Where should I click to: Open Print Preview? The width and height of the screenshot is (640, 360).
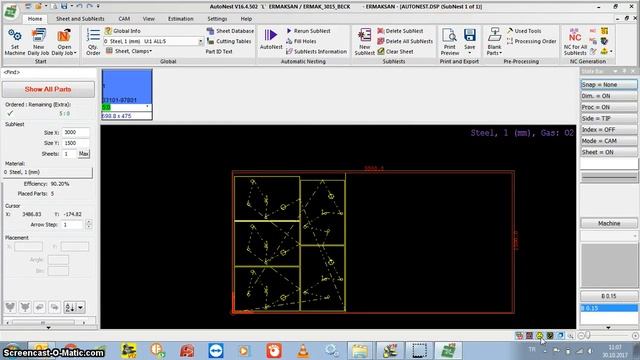pyautogui.click(x=450, y=42)
